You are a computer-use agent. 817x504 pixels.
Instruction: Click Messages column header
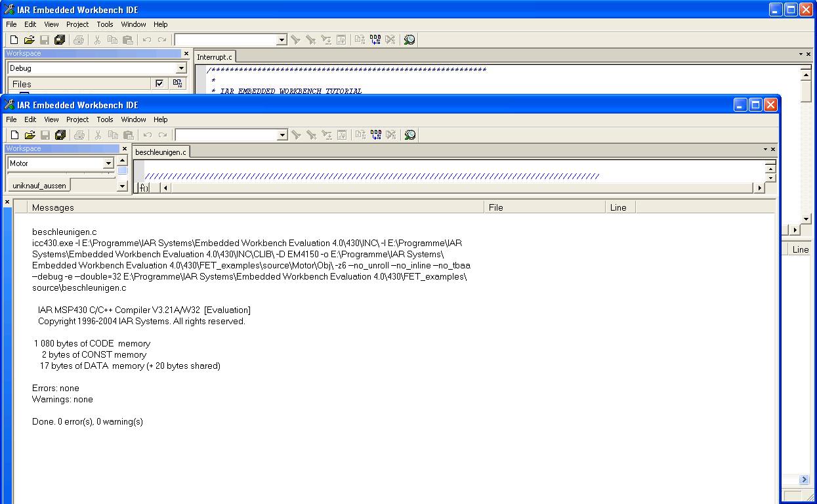click(x=256, y=207)
